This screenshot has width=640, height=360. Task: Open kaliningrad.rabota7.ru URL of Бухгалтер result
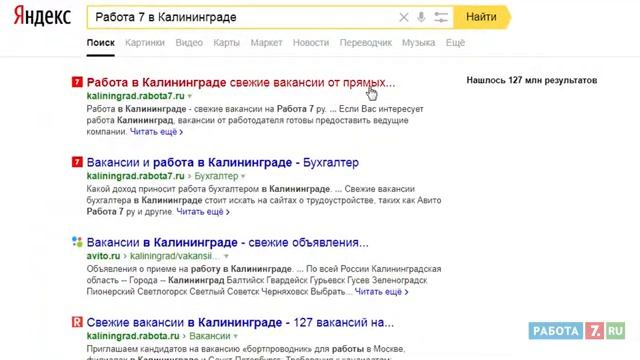136,176
